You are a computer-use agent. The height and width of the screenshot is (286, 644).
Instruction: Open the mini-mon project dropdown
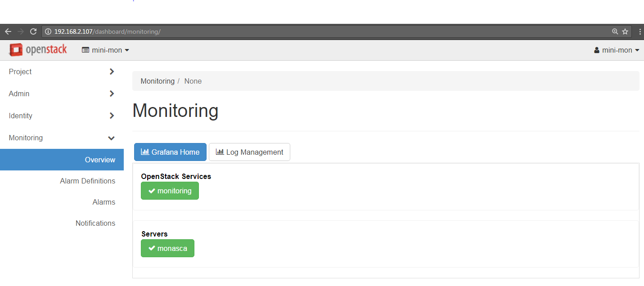tap(105, 50)
